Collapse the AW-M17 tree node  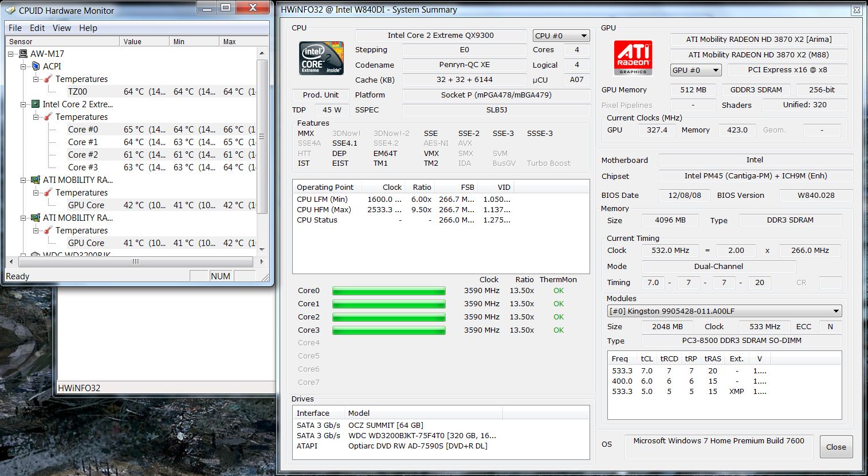pyautogui.click(x=11, y=54)
